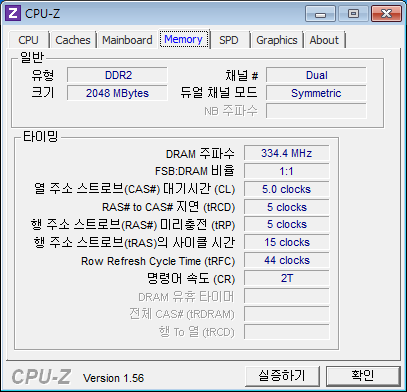Click the 2T command rate value
This screenshot has height=392, width=407.
[x=286, y=278]
